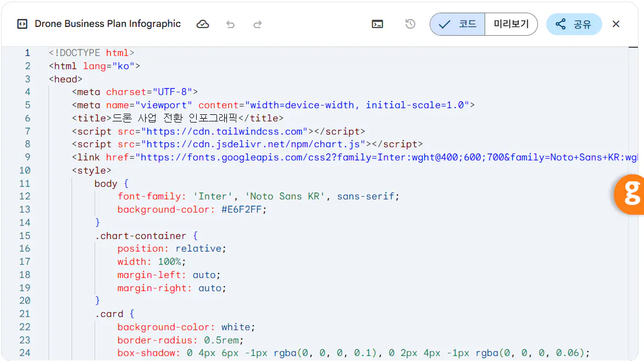The width and height of the screenshot is (644, 361).
Task: Switch to the 코드 tab
Action: coord(458,24)
